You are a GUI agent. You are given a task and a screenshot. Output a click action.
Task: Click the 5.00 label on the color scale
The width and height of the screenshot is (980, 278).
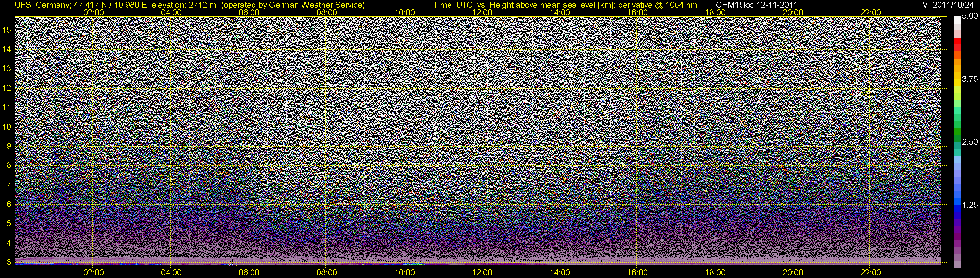[970, 16]
